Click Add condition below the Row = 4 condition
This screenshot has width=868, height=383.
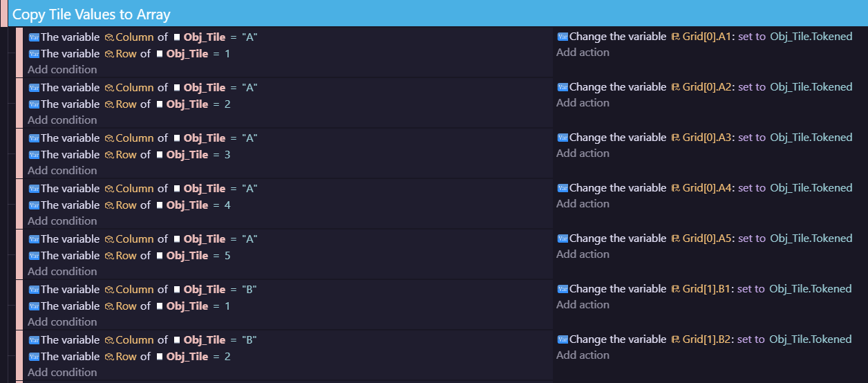(x=62, y=221)
